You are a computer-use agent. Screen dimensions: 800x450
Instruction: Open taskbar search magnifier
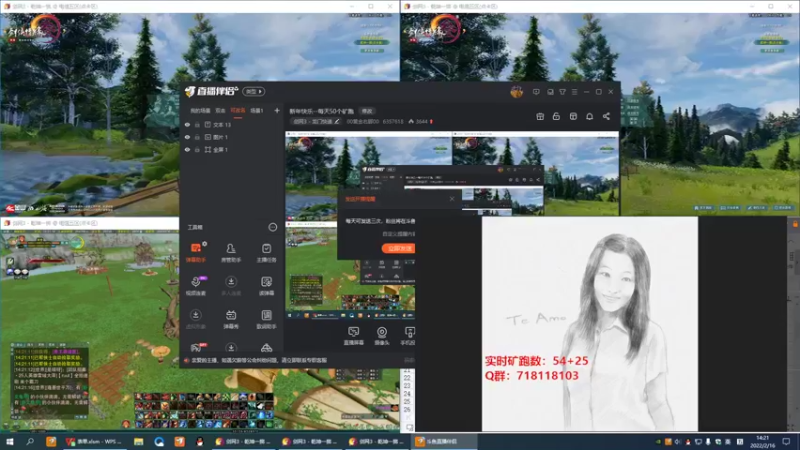[x=30, y=441]
